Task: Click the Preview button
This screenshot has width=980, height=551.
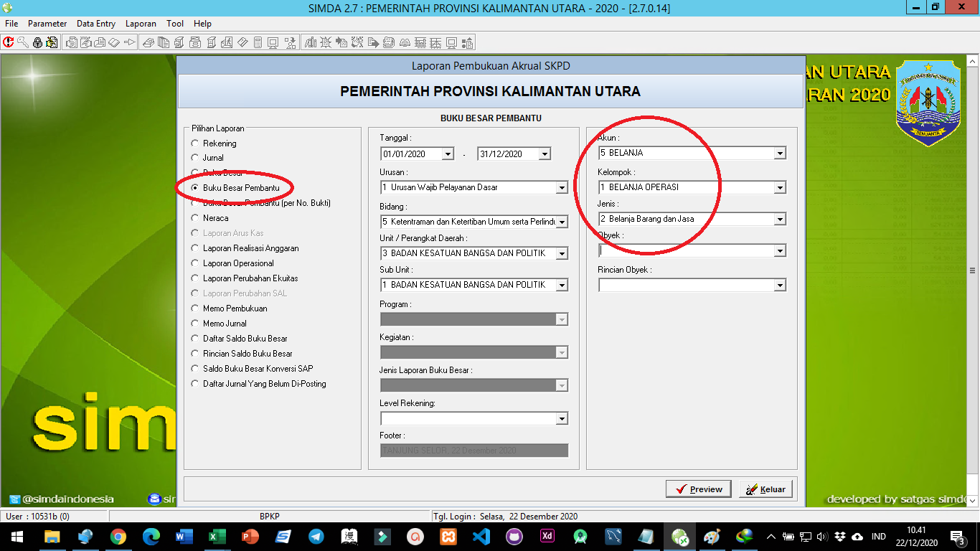Action: click(x=698, y=489)
